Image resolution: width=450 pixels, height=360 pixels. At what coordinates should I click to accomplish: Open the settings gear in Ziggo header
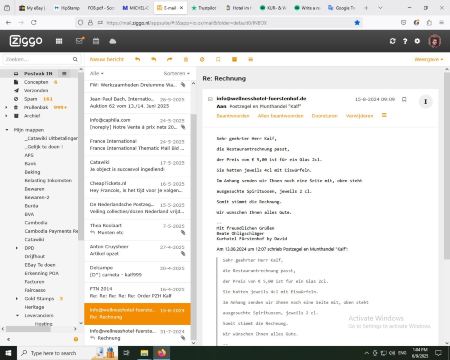417,41
